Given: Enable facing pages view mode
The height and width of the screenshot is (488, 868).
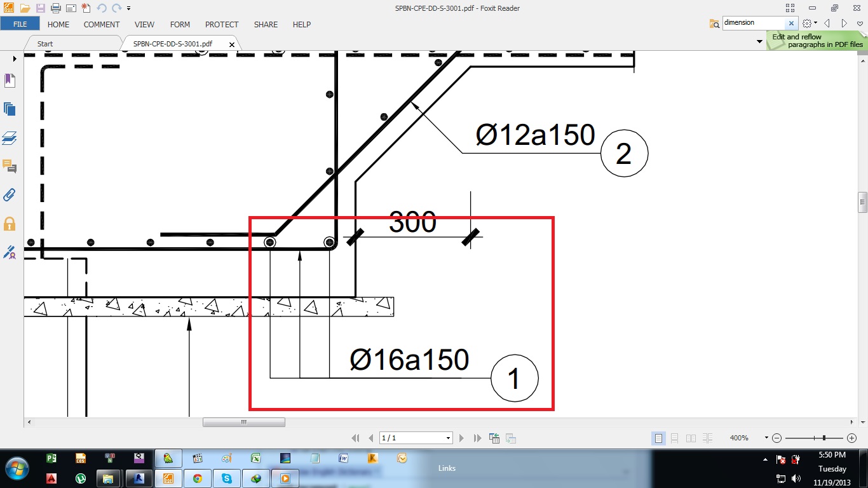Looking at the screenshot, I should (x=691, y=438).
